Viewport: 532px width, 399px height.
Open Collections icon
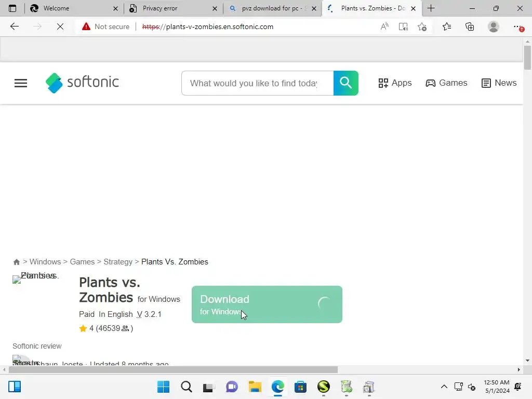coord(470,26)
